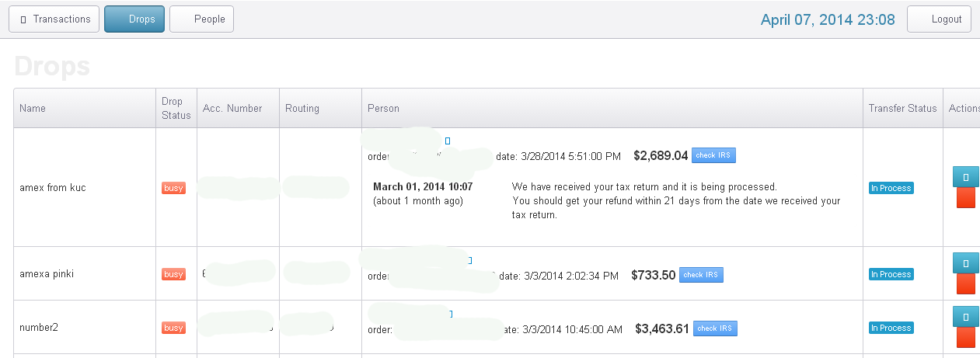The width and height of the screenshot is (980, 358).
Task: Click the Routing column header
Action: pos(320,109)
